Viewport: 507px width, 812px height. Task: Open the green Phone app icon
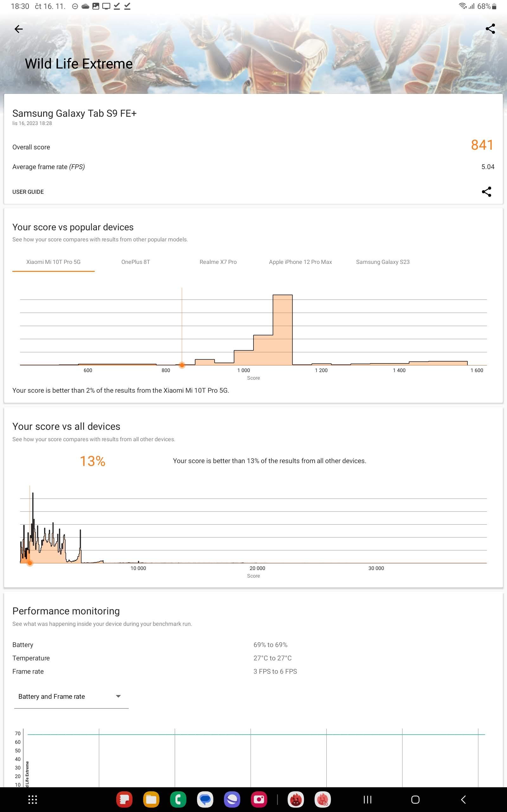[x=178, y=800]
